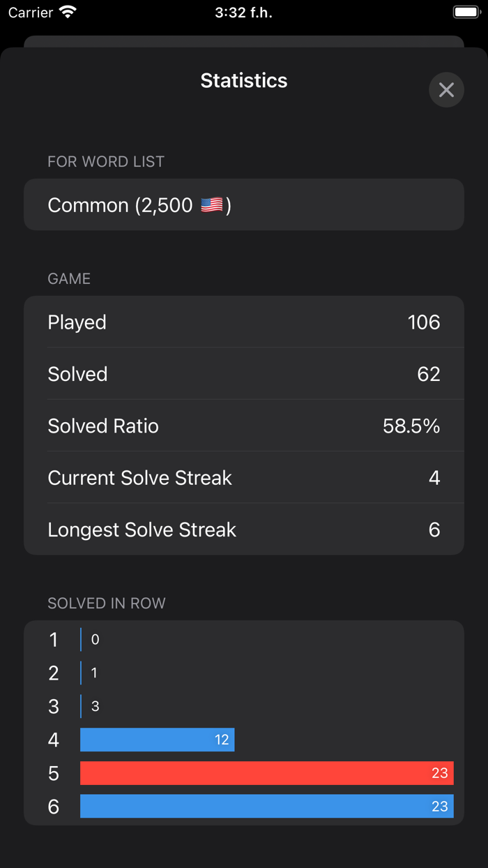The width and height of the screenshot is (488, 868).
Task: Tap the battery indicator icon
Action: coord(466,12)
